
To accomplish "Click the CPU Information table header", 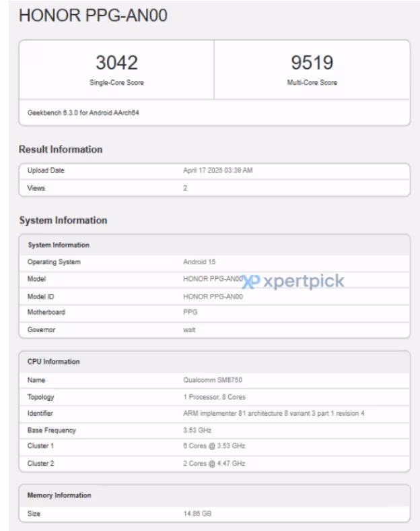I will point(53,362).
